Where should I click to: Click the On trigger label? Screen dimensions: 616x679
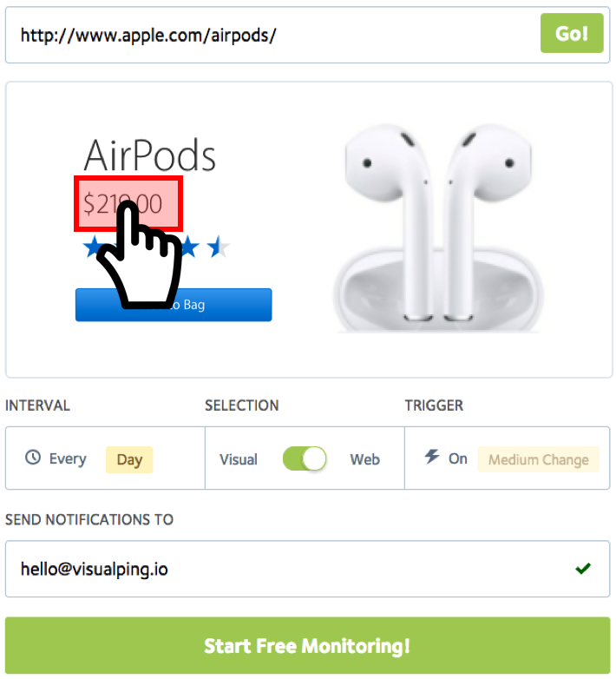tap(458, 458)
